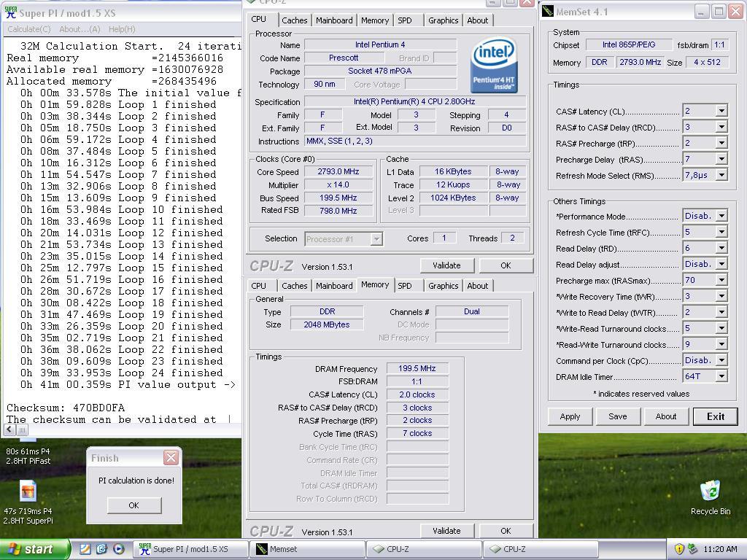Open the Help menu in Super PI

pyautogui.click(x=122, y=29)
